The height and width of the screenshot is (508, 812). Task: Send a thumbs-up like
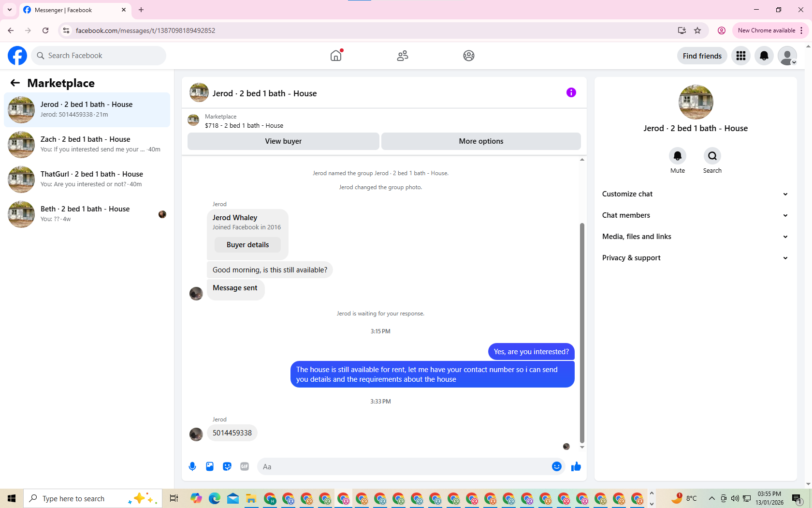click(x=576, y=466)
